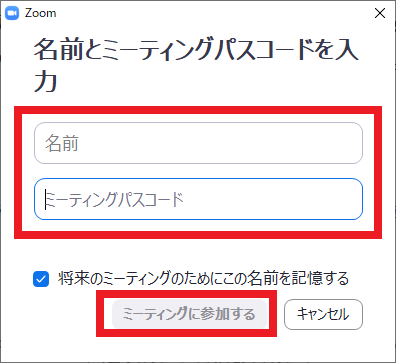
Task: Toggle the remember-name option off
Action: pos(41,279)
